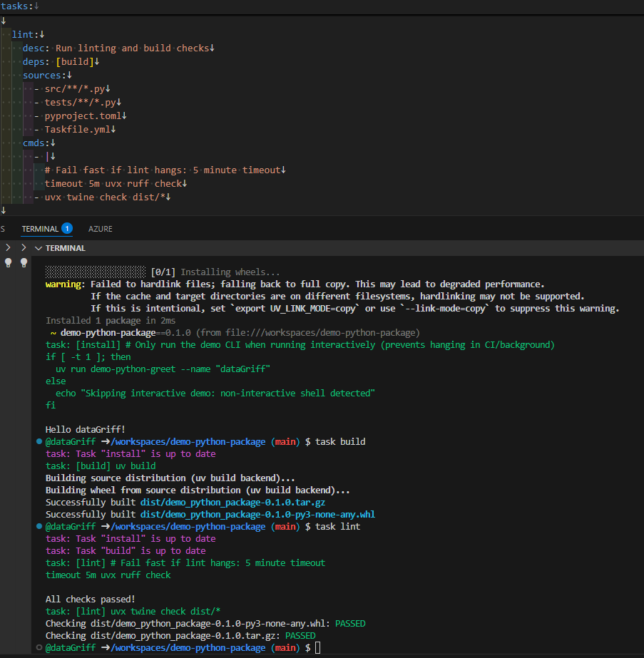Click the second right-chevron beside TERMINAL header
Screen dimensions: 644x658
(24, 247)
